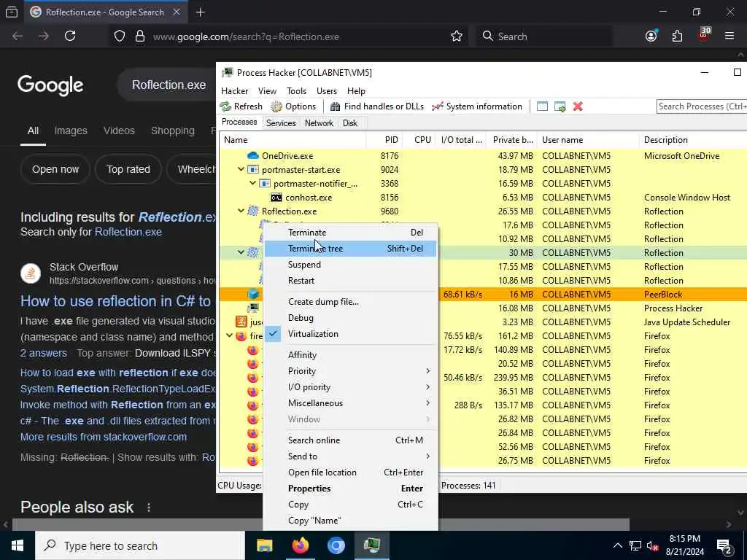Click the OneDrive.exe cloud icon

(253, 156)
